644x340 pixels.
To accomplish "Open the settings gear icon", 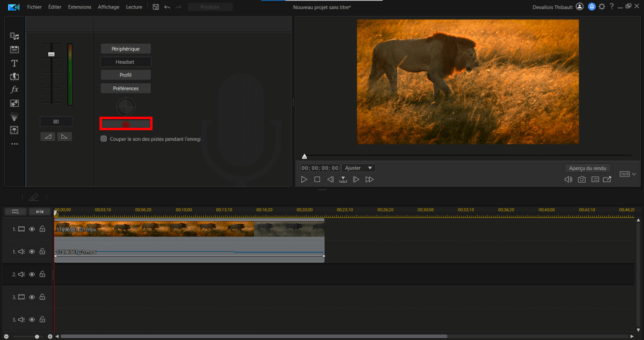I will point(602,7).
